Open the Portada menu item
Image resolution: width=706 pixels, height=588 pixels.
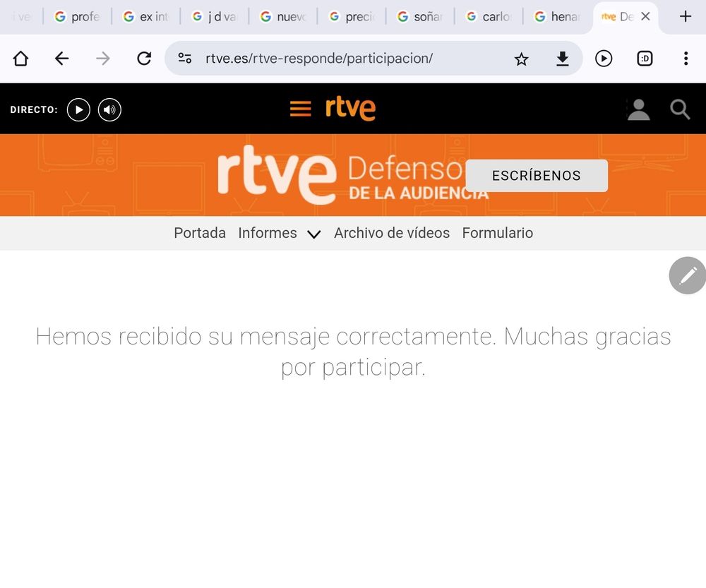click(200, 233)
